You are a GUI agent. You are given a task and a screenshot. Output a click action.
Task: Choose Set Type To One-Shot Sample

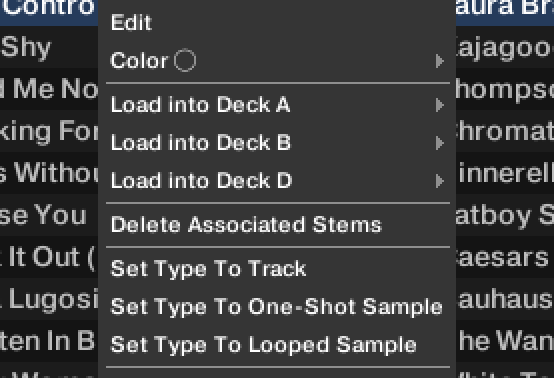click(x=277, y=307)
